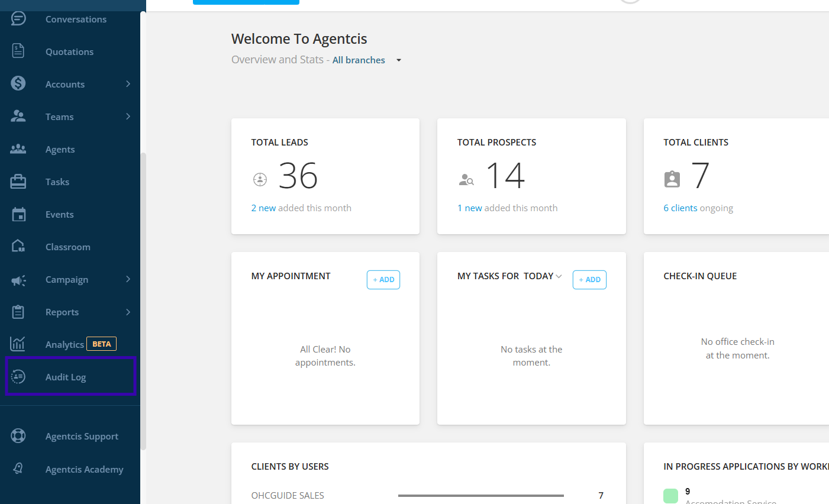Click the BETA badge next to Analytics
This screenshot has width=829, height=504.
(x=102, y=344)
